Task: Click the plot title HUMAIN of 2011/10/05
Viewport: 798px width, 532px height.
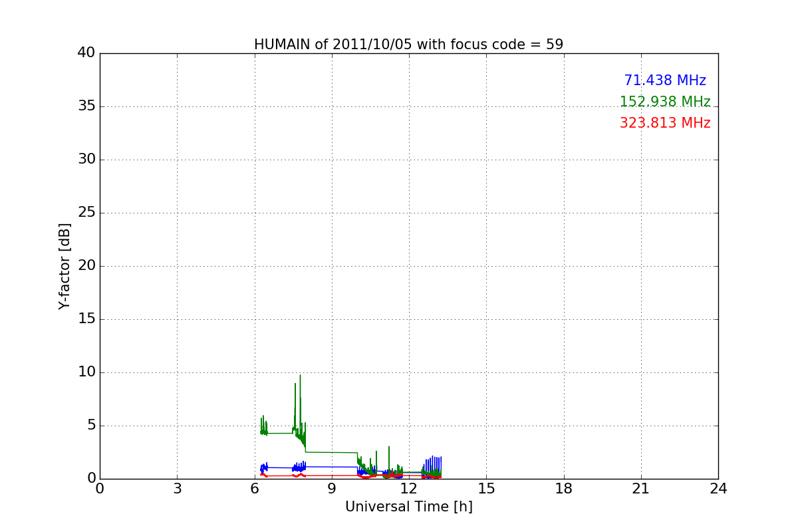Action: pyautogui.click(x=408, y=45)
